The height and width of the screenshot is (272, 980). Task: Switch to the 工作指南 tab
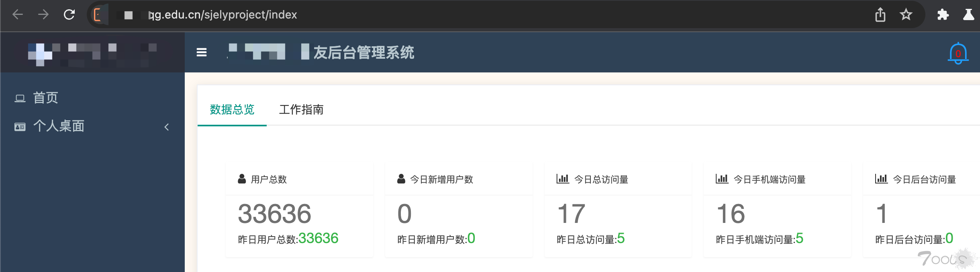coord(301,109)
